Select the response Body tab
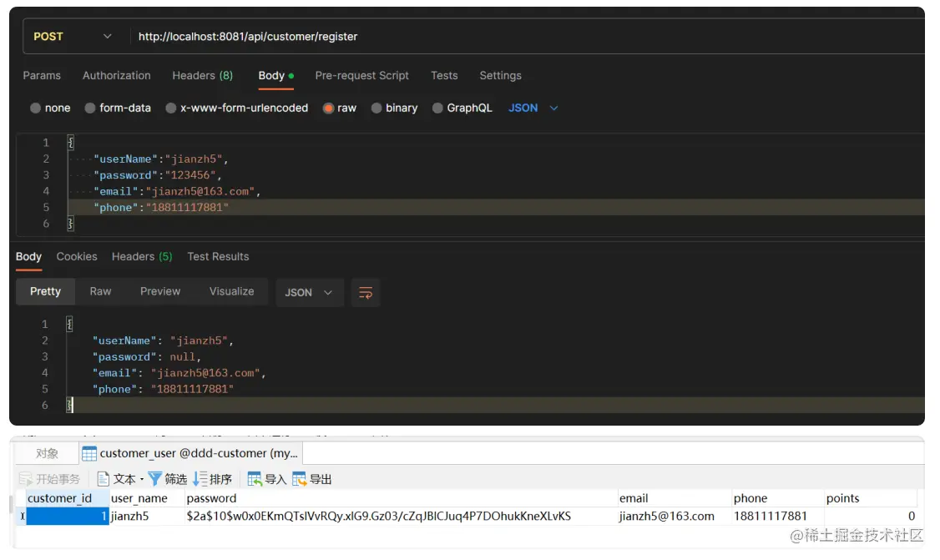This screenshot has width=940, height=560. click(28, 256)
